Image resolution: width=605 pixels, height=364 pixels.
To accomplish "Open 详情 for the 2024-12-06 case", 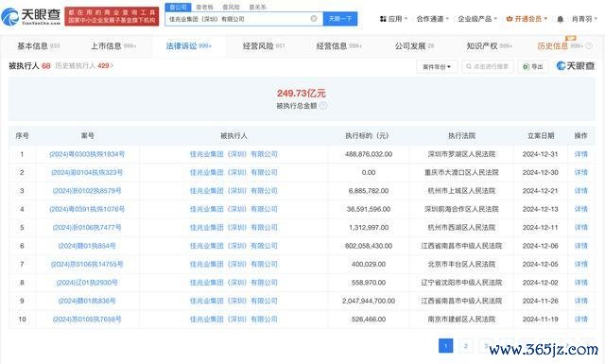I will (x=580, y=246).
